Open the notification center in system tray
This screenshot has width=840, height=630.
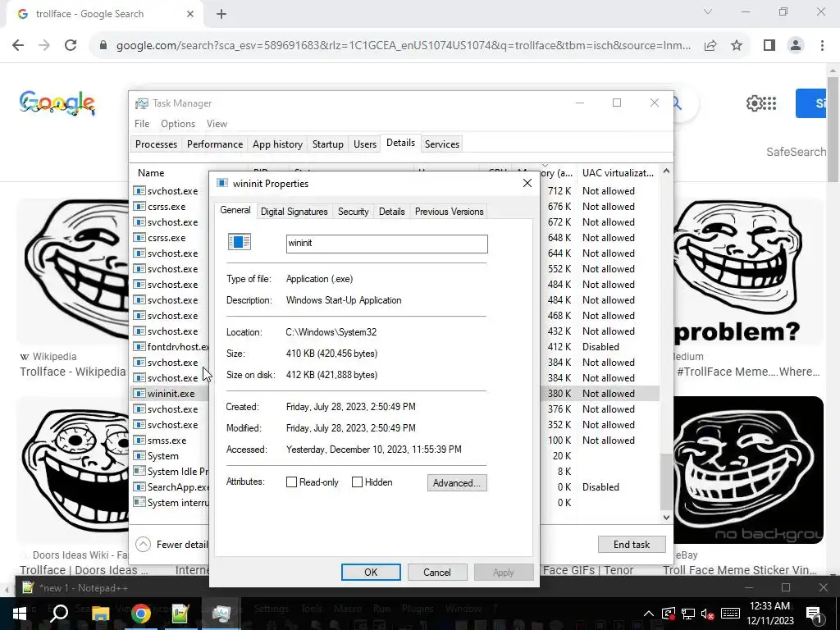pyautogui.click(x=814, y=614)
